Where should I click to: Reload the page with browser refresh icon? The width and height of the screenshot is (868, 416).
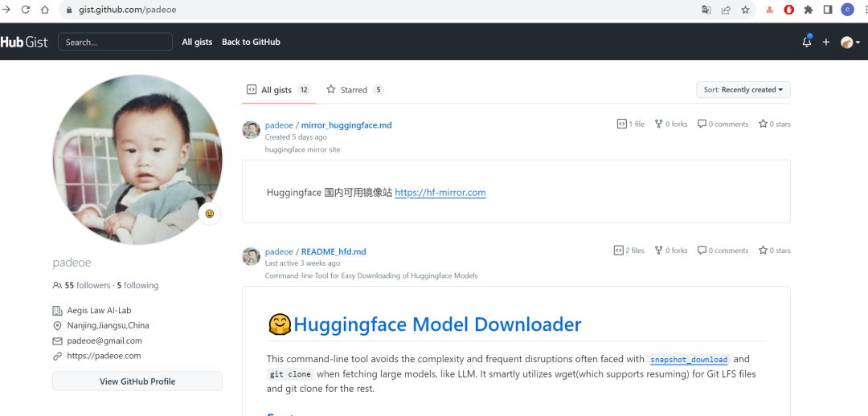(x=26, y=10)
